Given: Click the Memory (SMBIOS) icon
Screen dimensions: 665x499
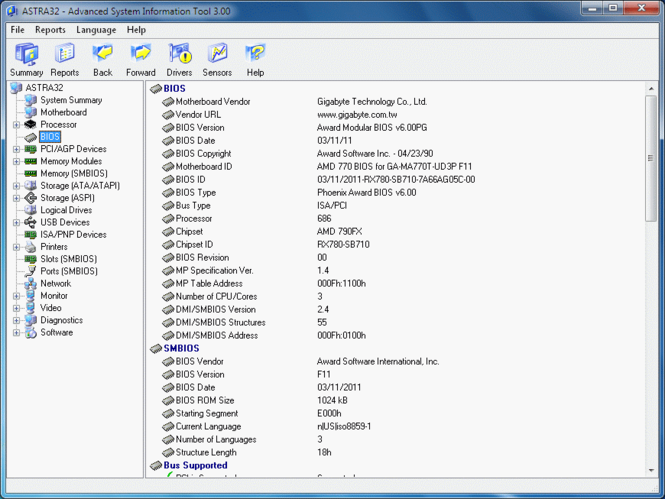Looking at the screenshot, I should tap(31, 174).
